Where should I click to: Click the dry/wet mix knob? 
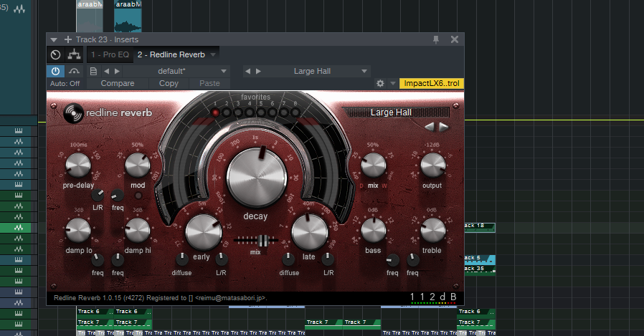pos(374,165)
